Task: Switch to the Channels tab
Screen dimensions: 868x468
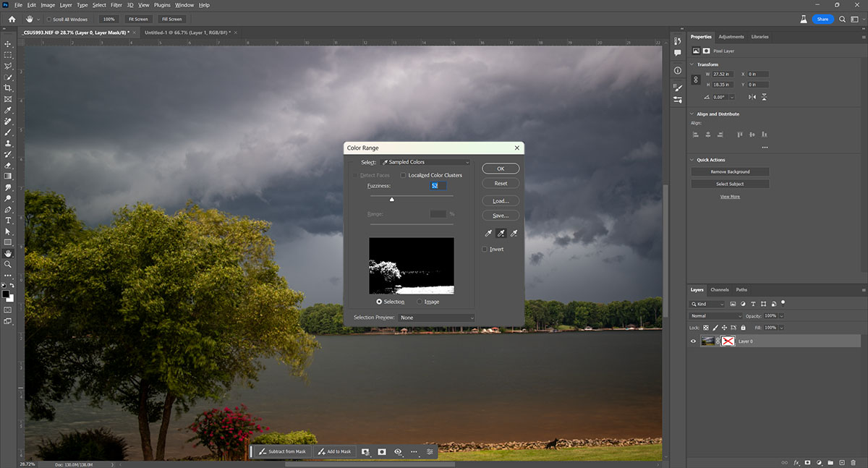Action: 720,289
